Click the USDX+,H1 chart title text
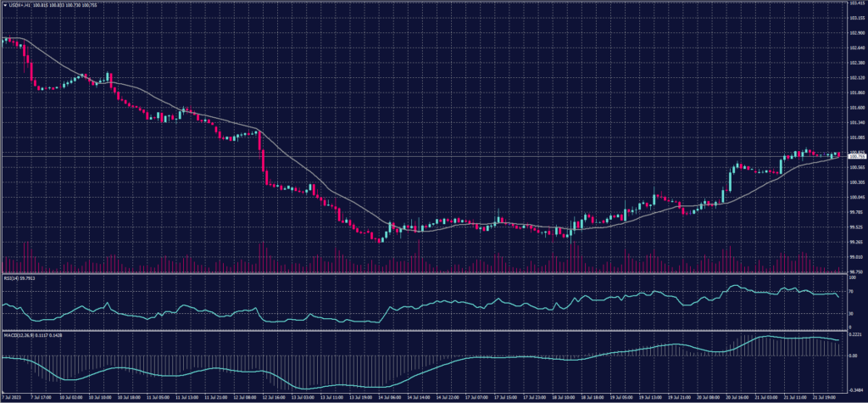The width and height of the screenshot is (868, 403). tap(20, 4)
